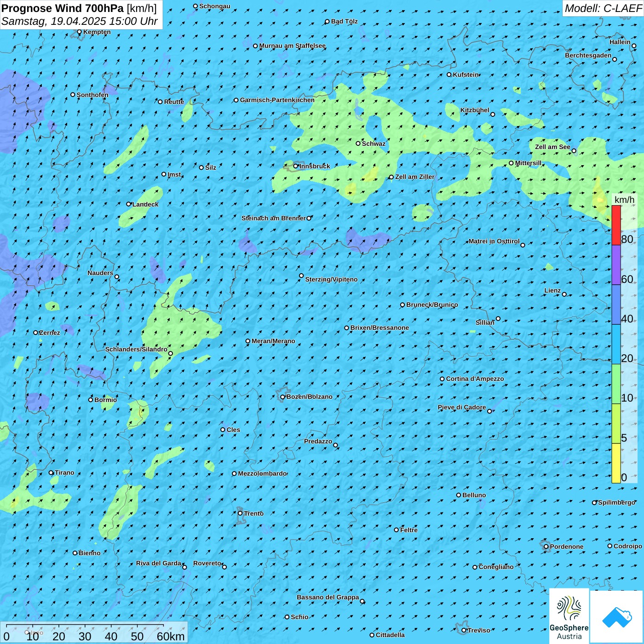Click the 'Bienno' label
This screenshot has height=644, width=644.
point(89,553)
